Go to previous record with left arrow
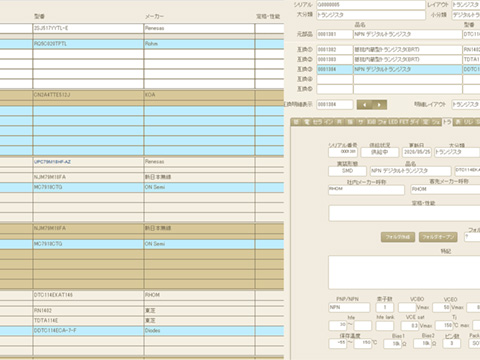The width and height of the screenshot is (480, 360). (364, 105)
